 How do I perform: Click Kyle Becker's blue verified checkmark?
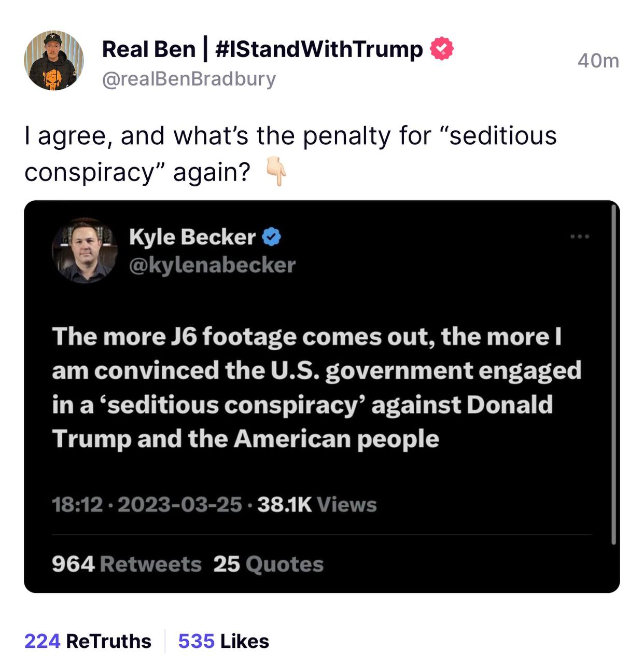tap(271, 237)
